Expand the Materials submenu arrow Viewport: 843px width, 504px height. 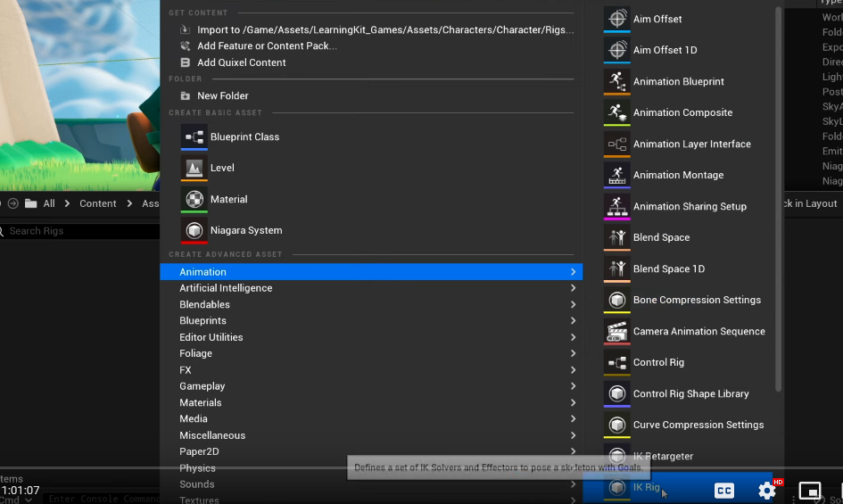573,402
